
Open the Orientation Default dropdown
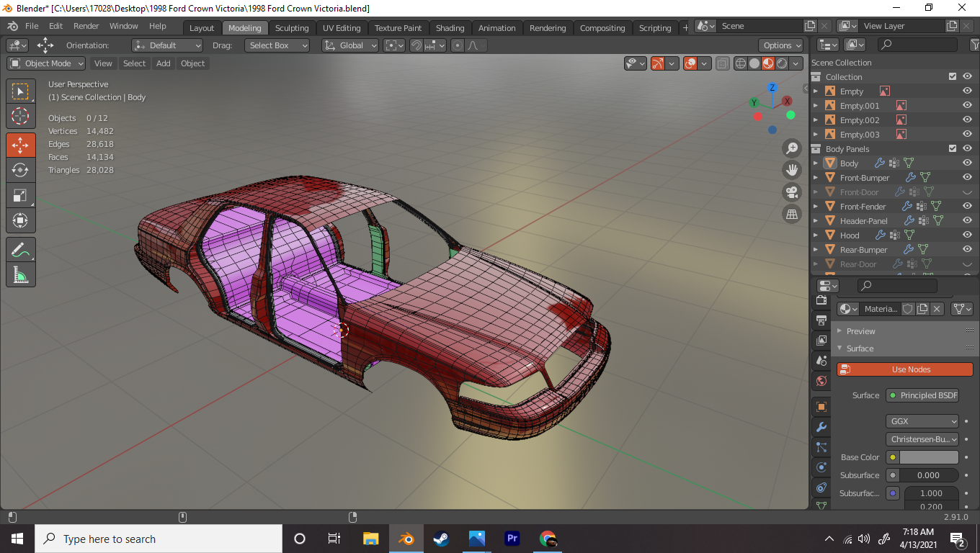tap(167, 45)
